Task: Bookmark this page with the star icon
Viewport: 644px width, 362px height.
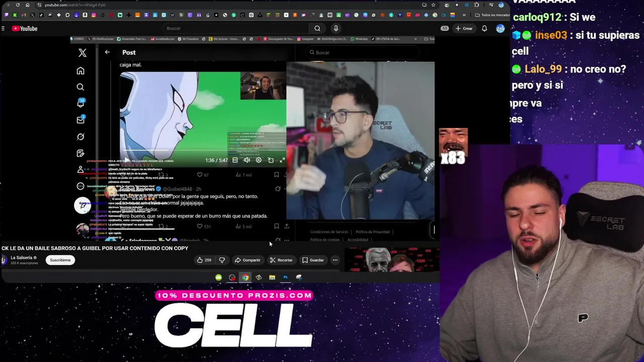Action: tap(433, 5)
